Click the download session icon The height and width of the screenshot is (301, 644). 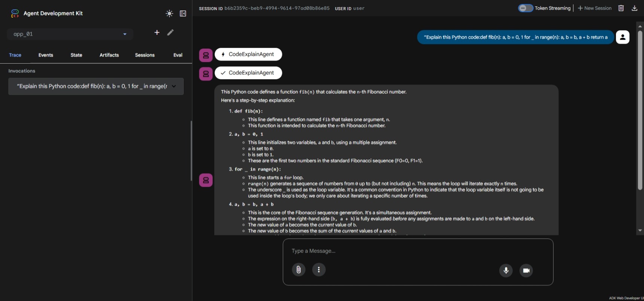635,8
